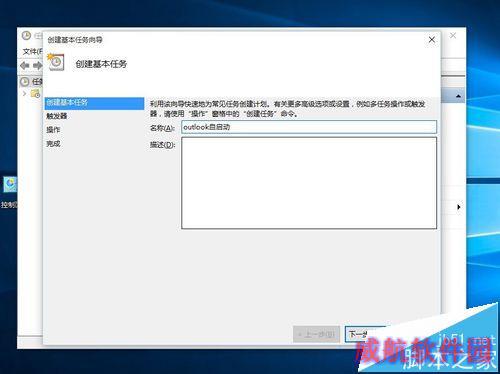Click the Task Scheduler title bar clock icon
The width and height of the screenshot is (500, 374).
tap(26, 36)
